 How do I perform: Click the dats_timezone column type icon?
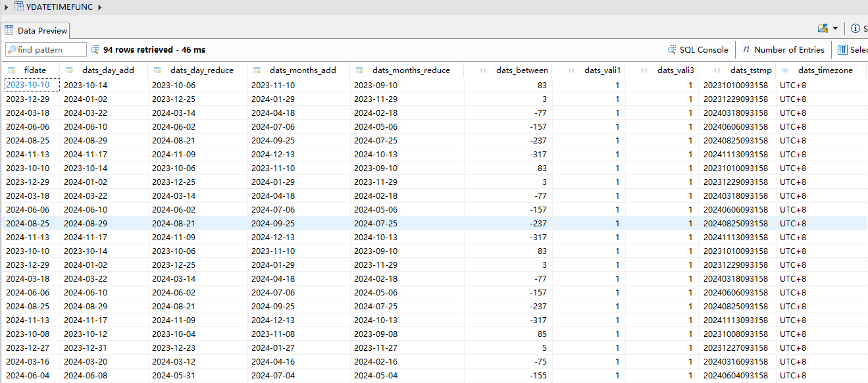tap(784, 70)
